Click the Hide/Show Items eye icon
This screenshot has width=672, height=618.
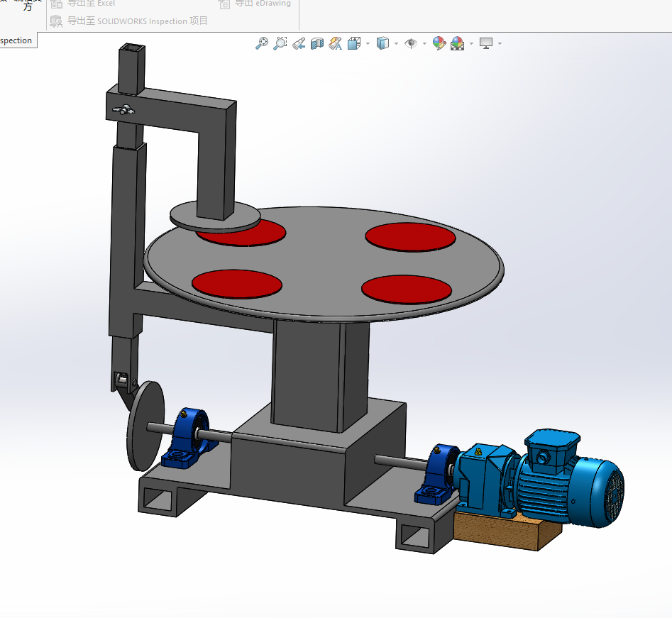[x=411, y=43]
